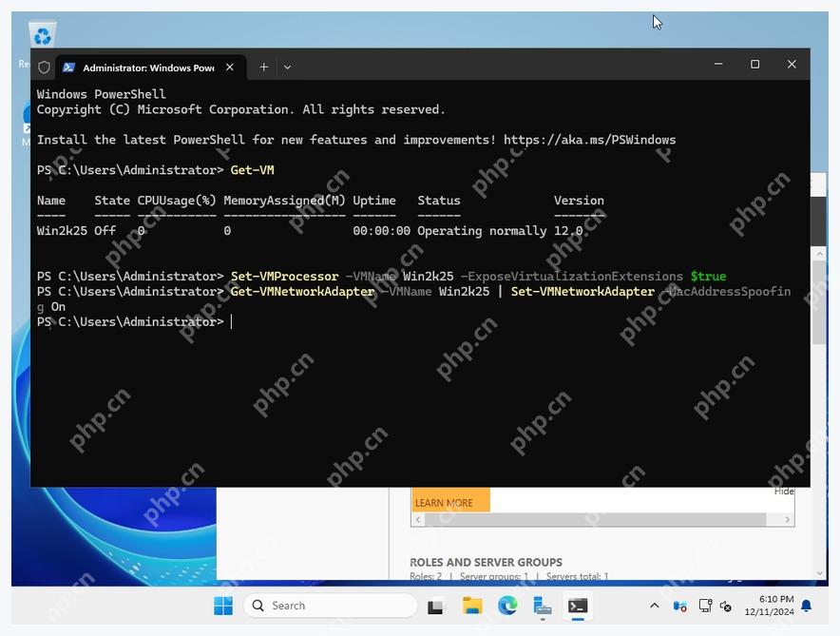Image resolution: width=840 pixels, height=636 pixels.
Task: Click the Server Manager horizontal scrollbar thumb
Action: [x=595, y=519]
